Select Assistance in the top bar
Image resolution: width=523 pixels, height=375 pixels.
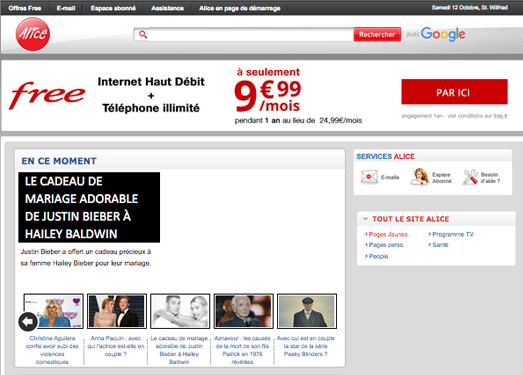tap(167, 8)
